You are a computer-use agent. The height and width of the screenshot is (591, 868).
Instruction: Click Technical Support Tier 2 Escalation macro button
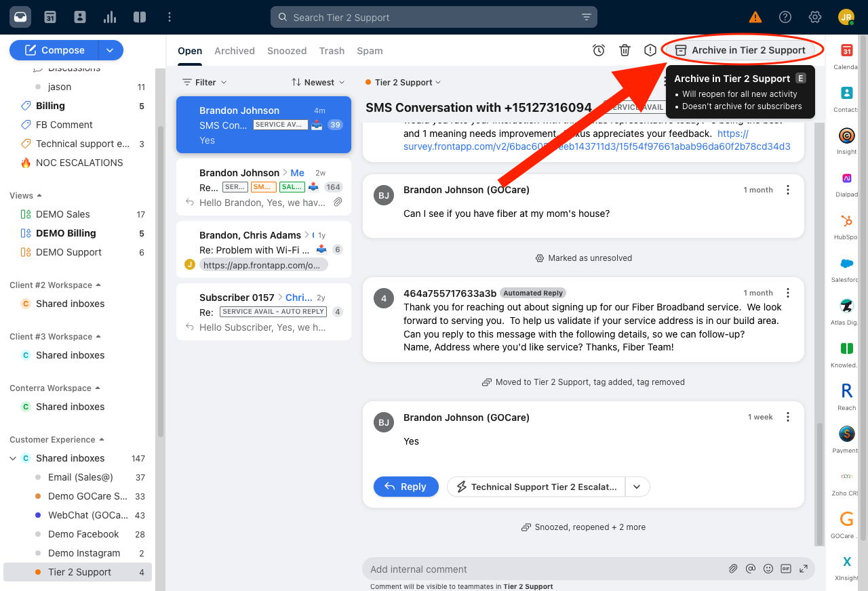pyautogui.click(x=536, y=487)
